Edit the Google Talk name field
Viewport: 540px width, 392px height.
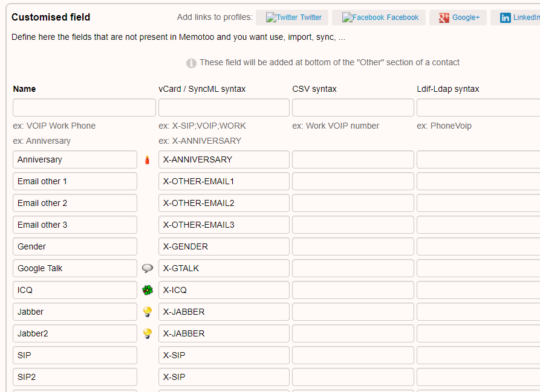(75, 268)
